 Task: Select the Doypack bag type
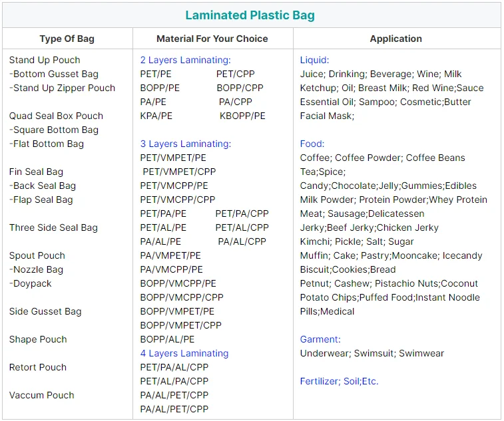pyautogui.click(x=31, y=283)
